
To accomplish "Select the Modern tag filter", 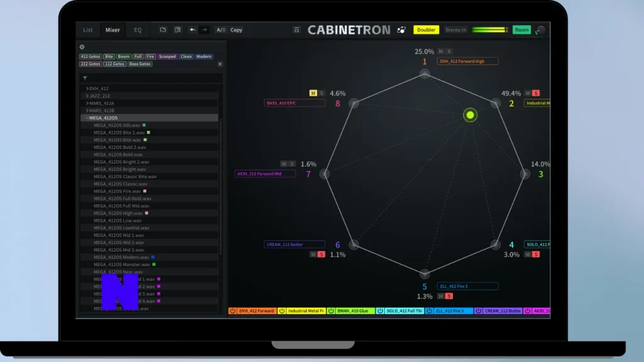I will 204,57.
